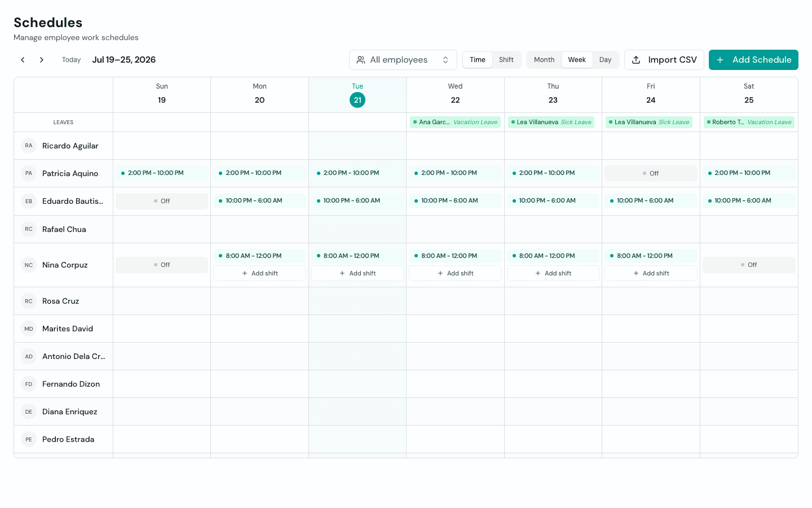The height and width of the screenshot is (508, 812).
Task: Open Lea Villanueva Sick Leave on Friday
Action: 649,122
